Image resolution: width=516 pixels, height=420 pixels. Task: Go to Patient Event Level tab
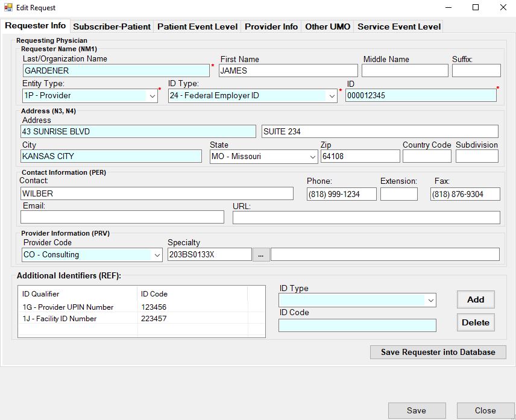pos(198,27)
